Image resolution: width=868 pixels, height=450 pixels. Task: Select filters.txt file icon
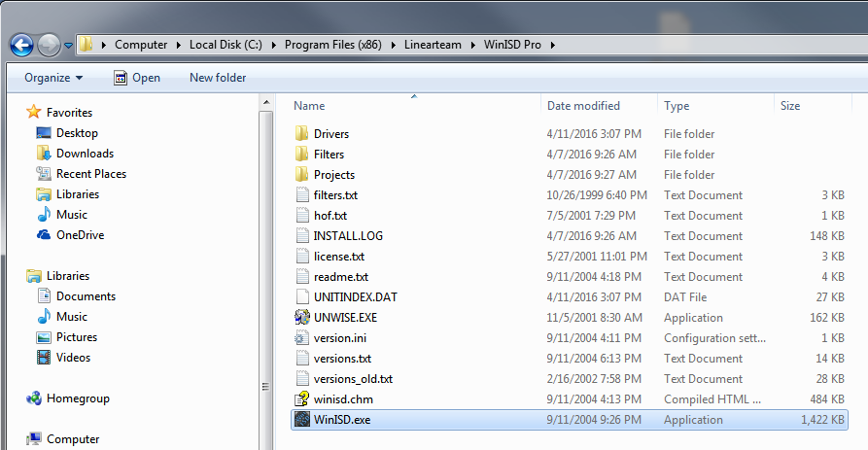pyautogui.click(x=301, y=194)
